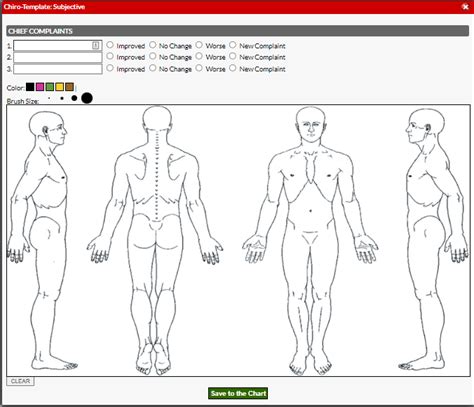Mark complaint 3 as Worse

(199, 68)
